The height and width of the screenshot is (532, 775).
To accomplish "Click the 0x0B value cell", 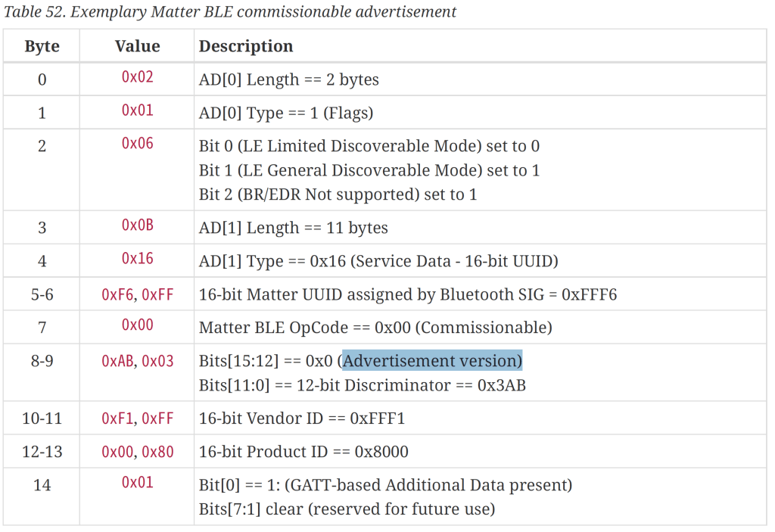I will pyautogui.click(x=137, y=226).
